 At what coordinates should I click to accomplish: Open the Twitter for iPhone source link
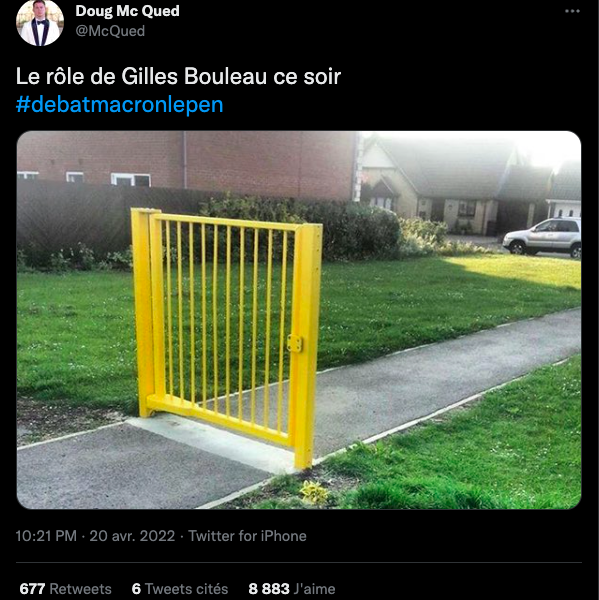point(247,536)
